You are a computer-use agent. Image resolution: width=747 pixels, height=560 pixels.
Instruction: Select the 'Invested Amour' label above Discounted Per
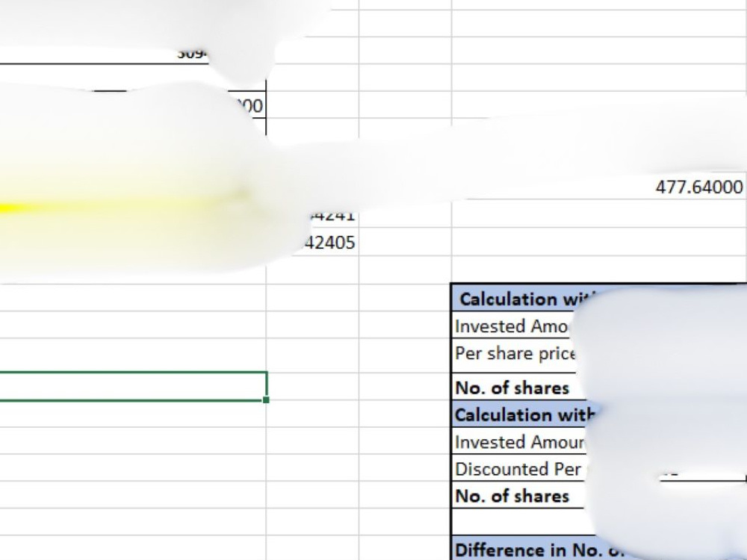pyautogui.click(x=520, y=442)
